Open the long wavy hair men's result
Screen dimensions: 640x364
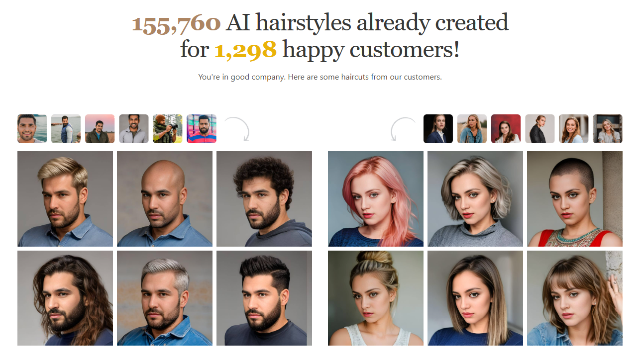65,298
